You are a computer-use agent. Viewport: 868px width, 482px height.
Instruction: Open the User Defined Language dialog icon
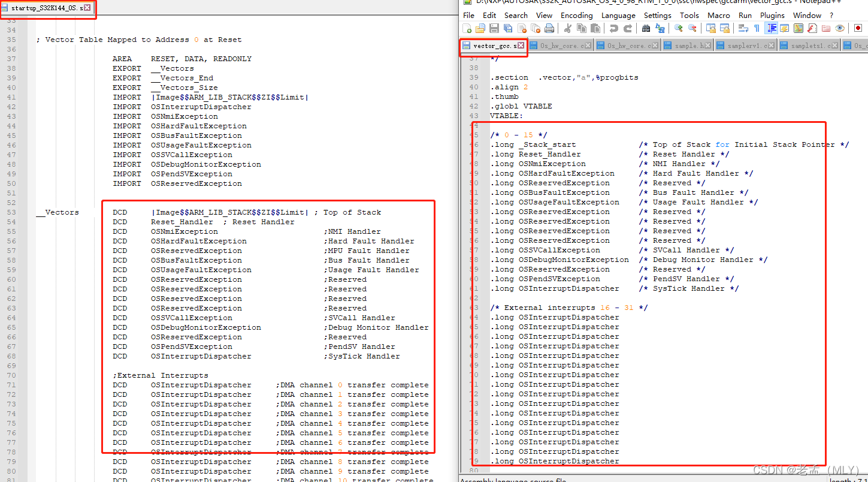click(785, 28)
